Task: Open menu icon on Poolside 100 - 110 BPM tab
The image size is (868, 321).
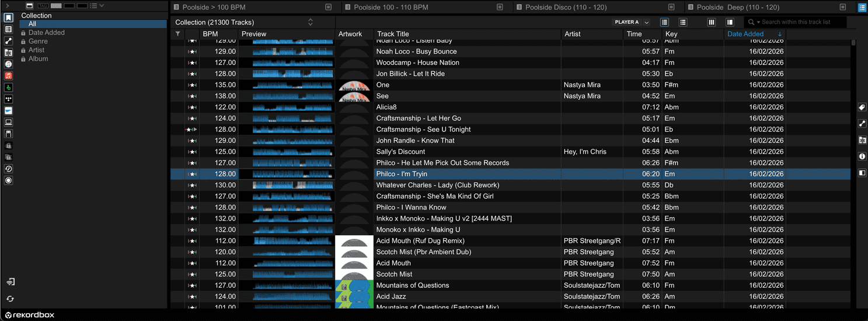Action: (x=500, y=7)
